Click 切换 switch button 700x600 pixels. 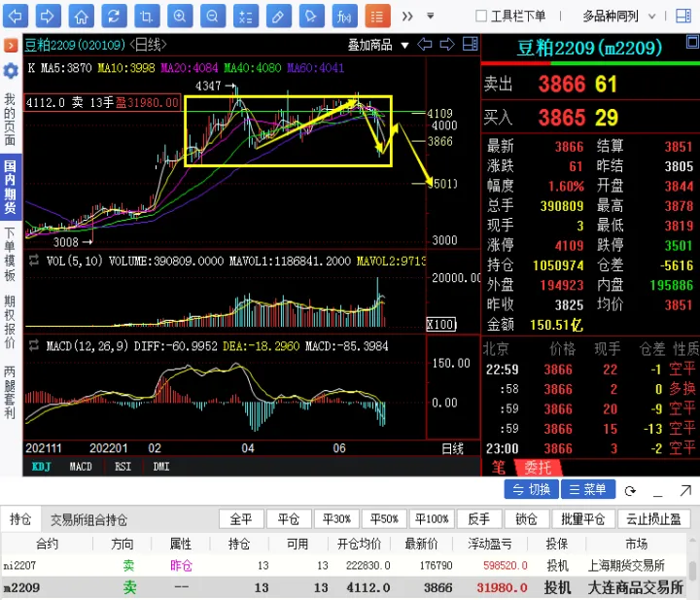click(531, 489)
